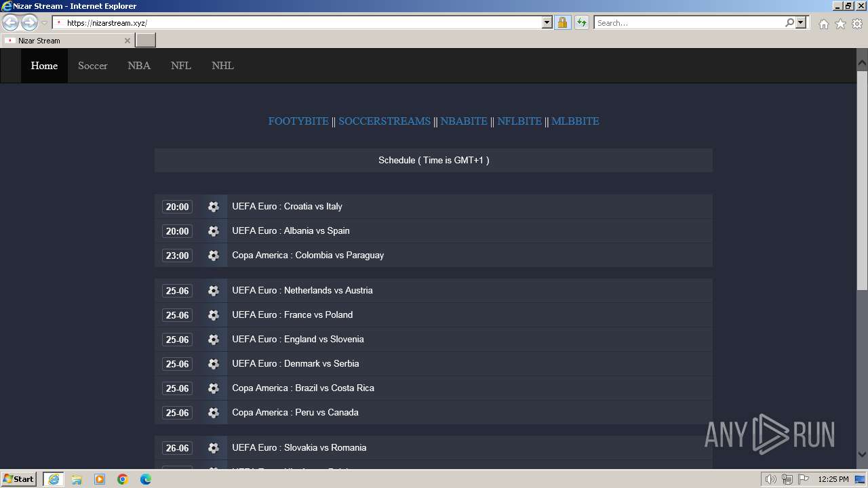This screenshot has height=488, width=868.
Task: Click the 26-06 date badge
Action: click(x=177, y=448)
